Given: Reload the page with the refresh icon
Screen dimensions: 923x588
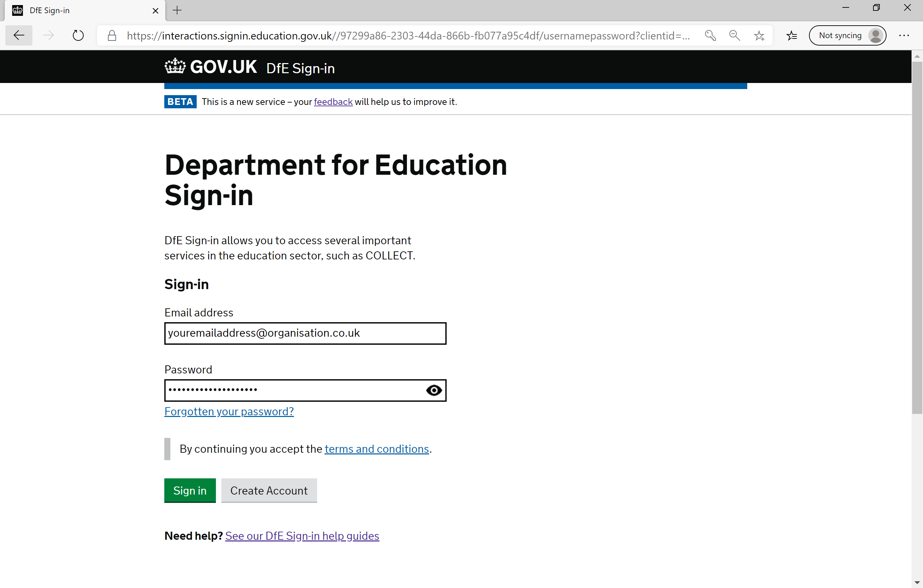Looking at the screenshot, I should click(x=78, y=36).
